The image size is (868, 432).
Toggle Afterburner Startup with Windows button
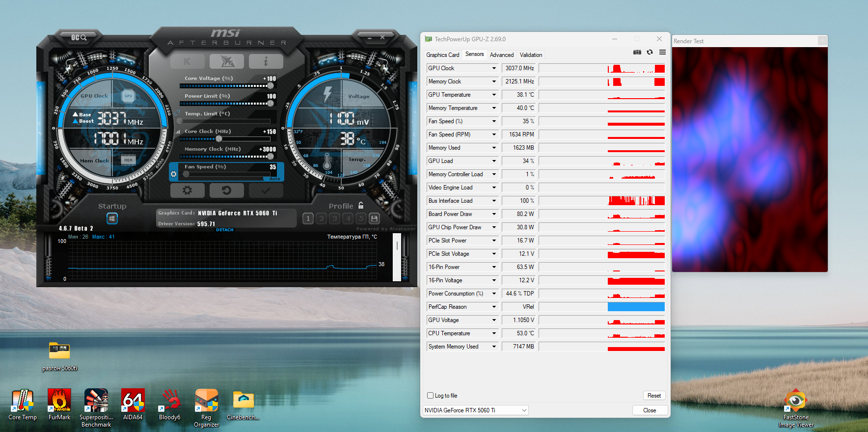(112, 218)
